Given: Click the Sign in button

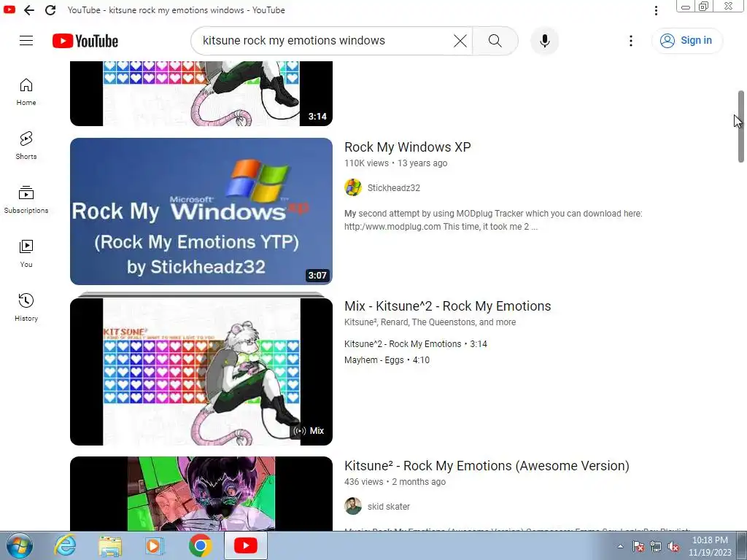Looking at the screenshot, I should [687, 41].
